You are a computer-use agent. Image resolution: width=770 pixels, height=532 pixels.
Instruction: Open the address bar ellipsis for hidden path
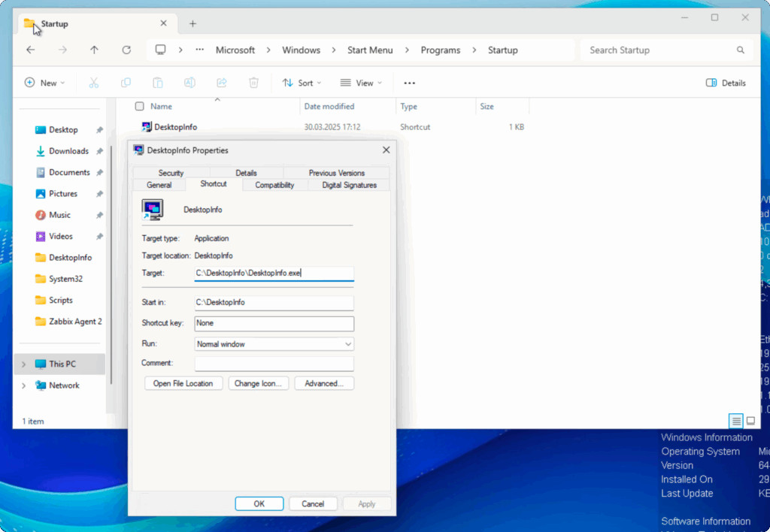tap(199, 50)
